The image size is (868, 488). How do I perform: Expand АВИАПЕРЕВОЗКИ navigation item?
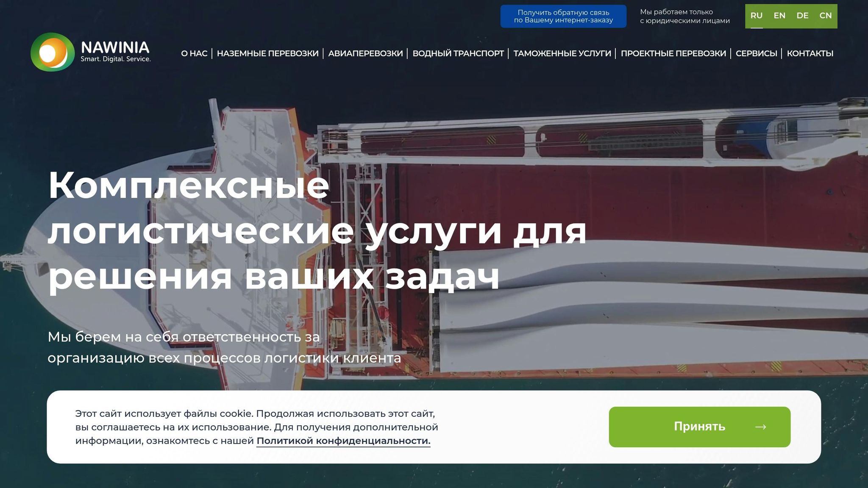pyautogui.click(x=365, y=54)
